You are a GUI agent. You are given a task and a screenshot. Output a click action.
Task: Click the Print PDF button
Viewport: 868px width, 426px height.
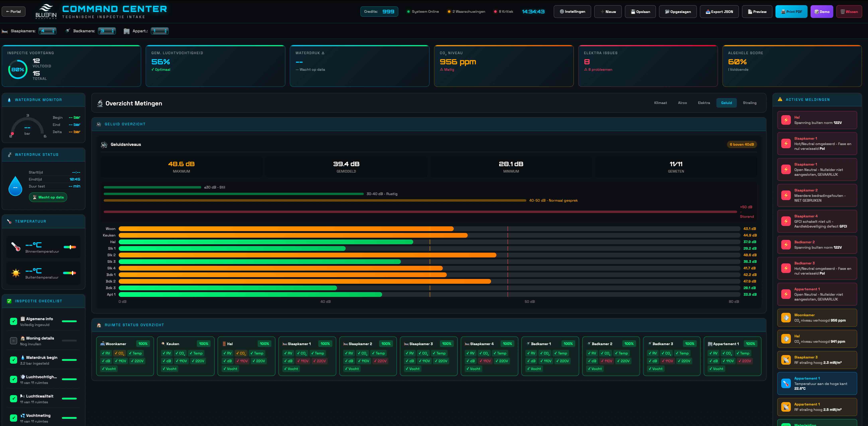(x=791, y=11)
